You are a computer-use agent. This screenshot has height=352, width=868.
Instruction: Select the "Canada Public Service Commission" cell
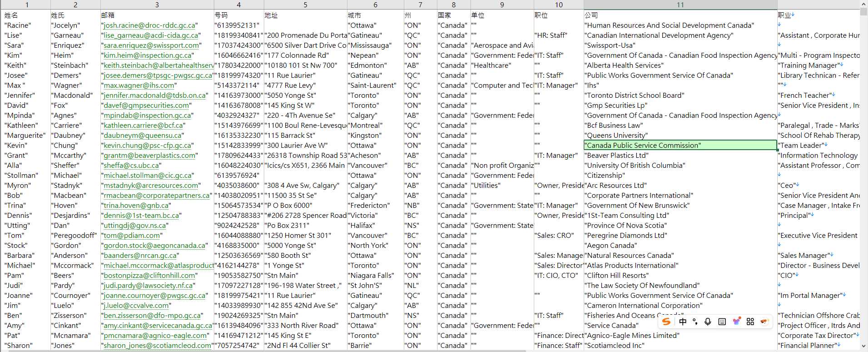point(680,146)
